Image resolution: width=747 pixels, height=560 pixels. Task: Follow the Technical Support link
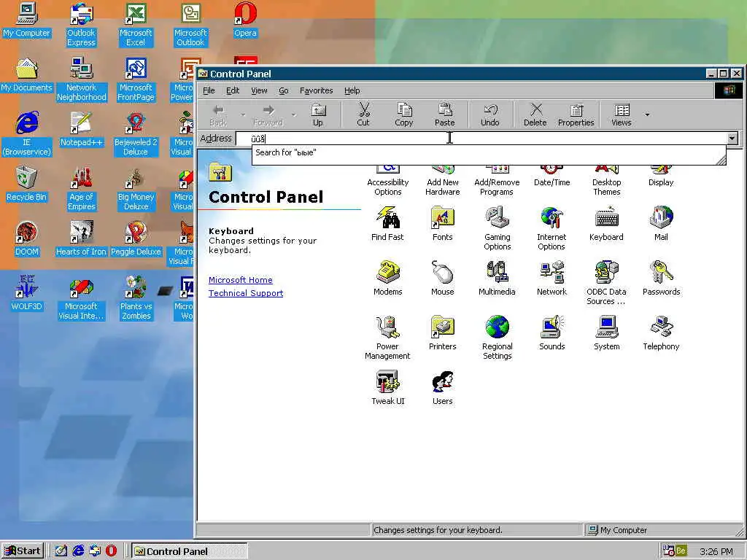246,293
